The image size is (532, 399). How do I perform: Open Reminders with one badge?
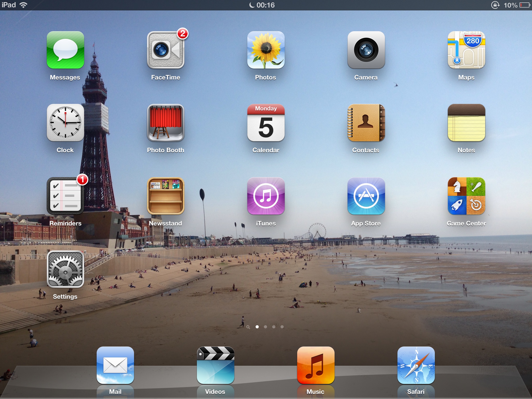(x=65, y=196)
